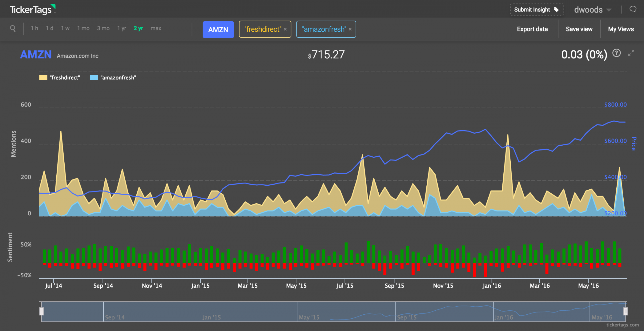Click Submit Insight button
Viewport: 644px width, 331px height.
537,10
